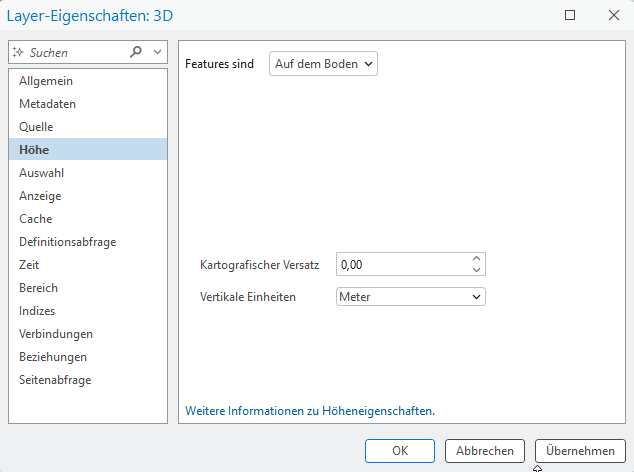Expand the search options chevron

pyautogui.click(x=158, y=52)
